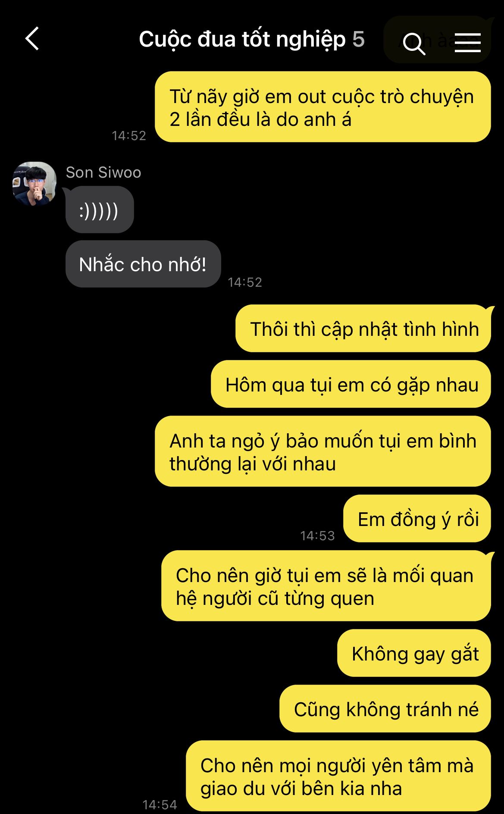Tap the Son Siwoo sender name

coord(103,172)
